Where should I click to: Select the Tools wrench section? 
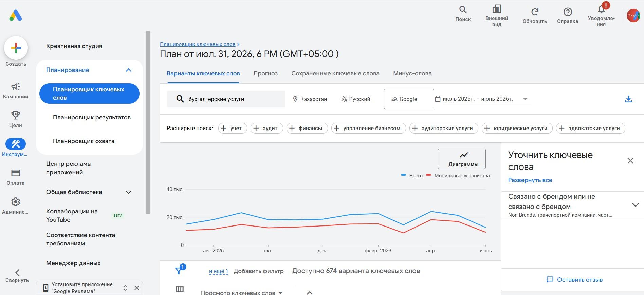coord(16,147)
